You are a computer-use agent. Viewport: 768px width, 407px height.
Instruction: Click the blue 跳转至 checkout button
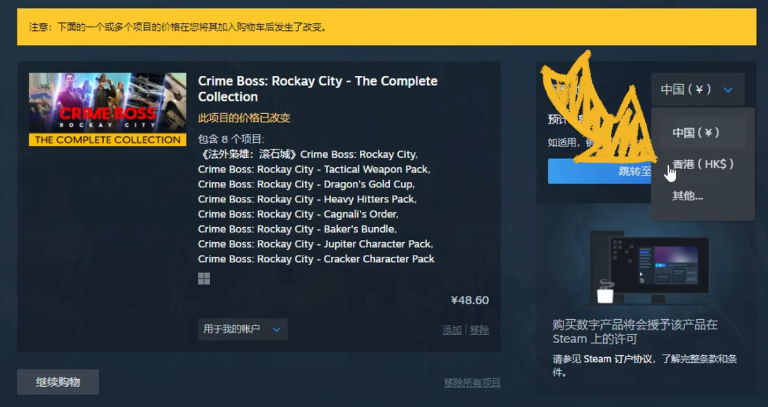pos(600,171)
